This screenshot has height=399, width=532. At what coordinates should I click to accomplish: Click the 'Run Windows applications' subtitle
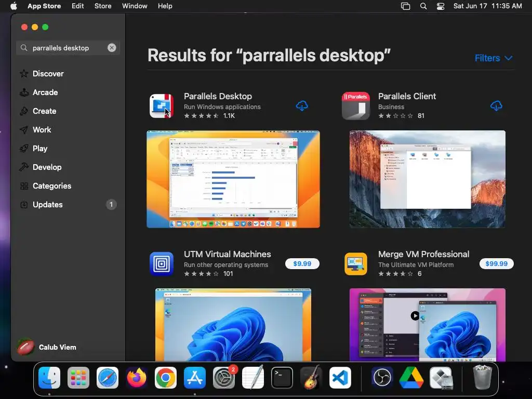[222, 107]
